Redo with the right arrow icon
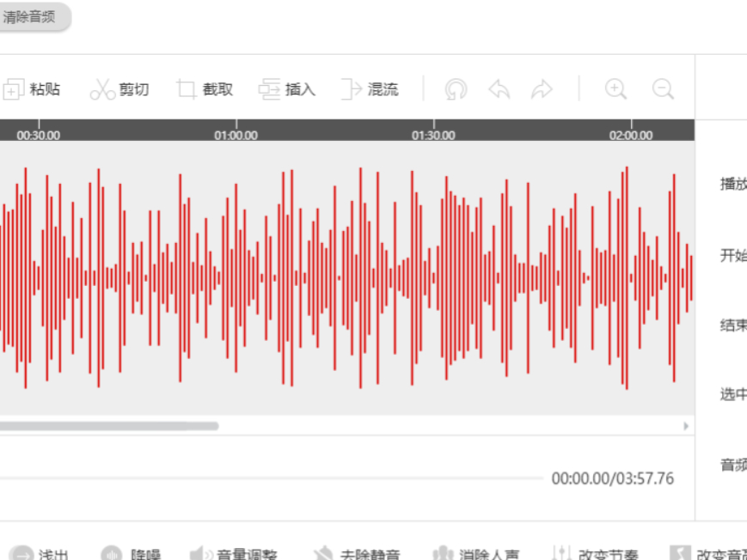Image resolution: width=747 pixels, height=560 pixels. tap(542, 89)
